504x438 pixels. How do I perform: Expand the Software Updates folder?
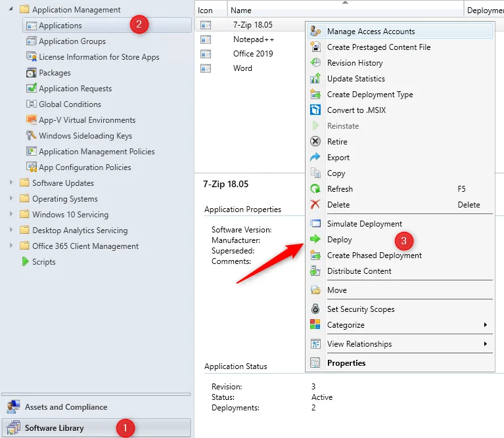[11, 183]
